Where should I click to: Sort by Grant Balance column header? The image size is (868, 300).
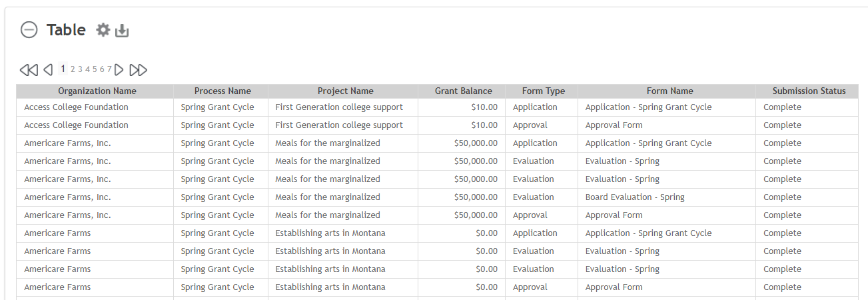point(464,91)
